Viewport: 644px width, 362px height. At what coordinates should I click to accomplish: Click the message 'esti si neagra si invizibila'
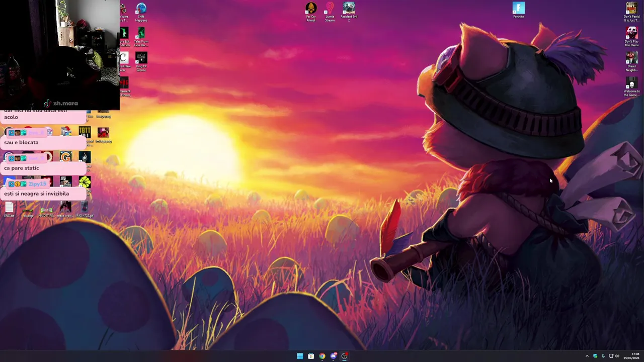coord(36,194)
